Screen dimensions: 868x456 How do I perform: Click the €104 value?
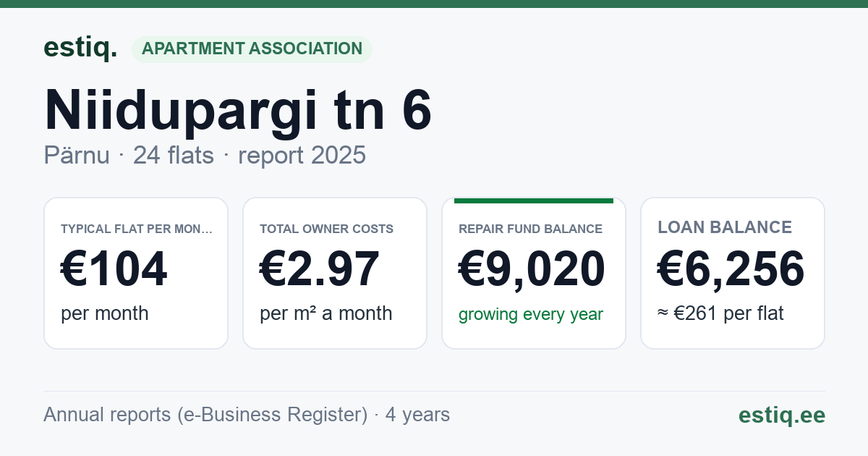tap(114, 269)
